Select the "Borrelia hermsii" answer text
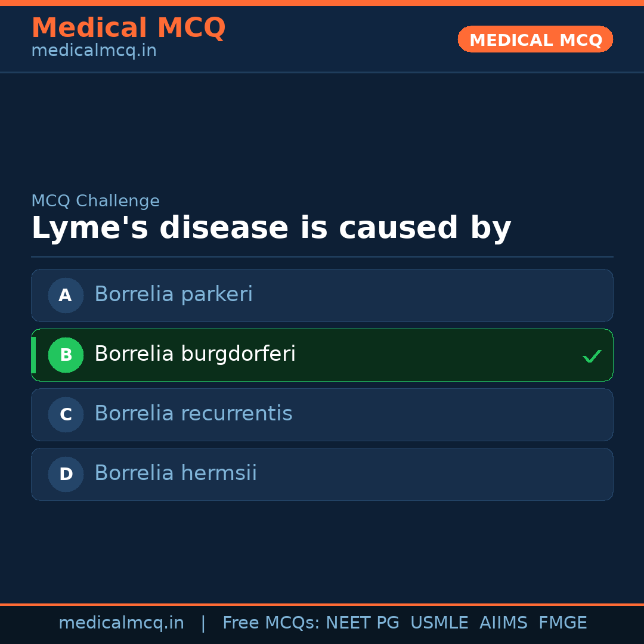Image resolution: width=644 pixels, height=644 pixels. [175, 473]
